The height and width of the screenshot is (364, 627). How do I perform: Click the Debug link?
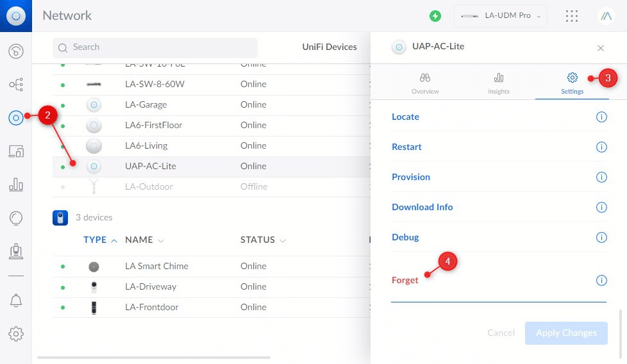click(405, 237)
